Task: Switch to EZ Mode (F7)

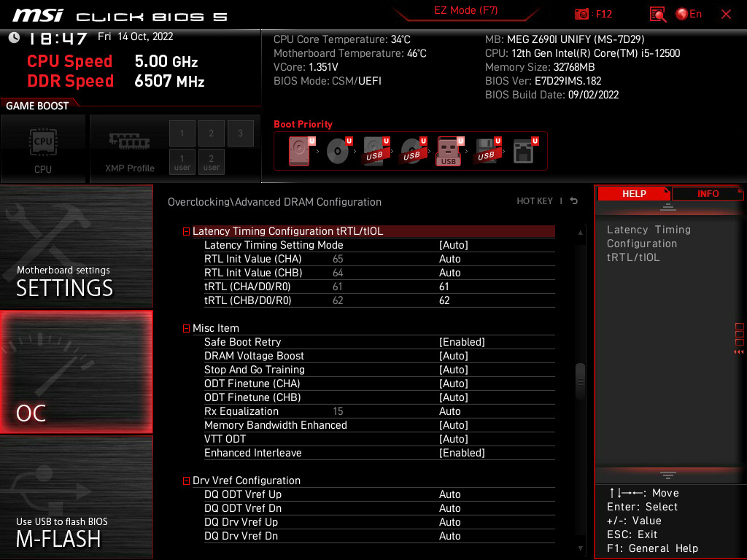Action: tap(465, 10)
